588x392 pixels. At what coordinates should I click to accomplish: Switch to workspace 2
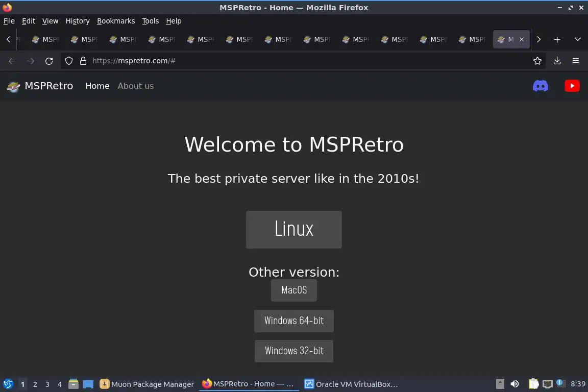coord(35,384)
